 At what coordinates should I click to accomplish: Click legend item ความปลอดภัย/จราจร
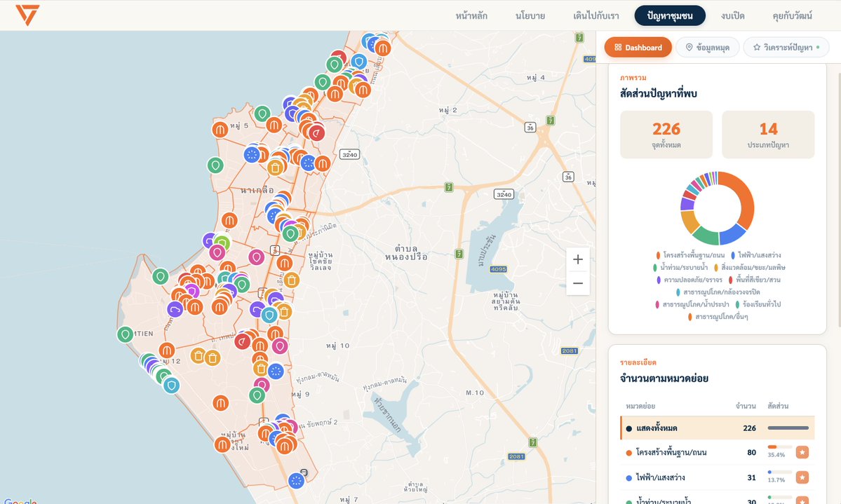tap(689, 280)
